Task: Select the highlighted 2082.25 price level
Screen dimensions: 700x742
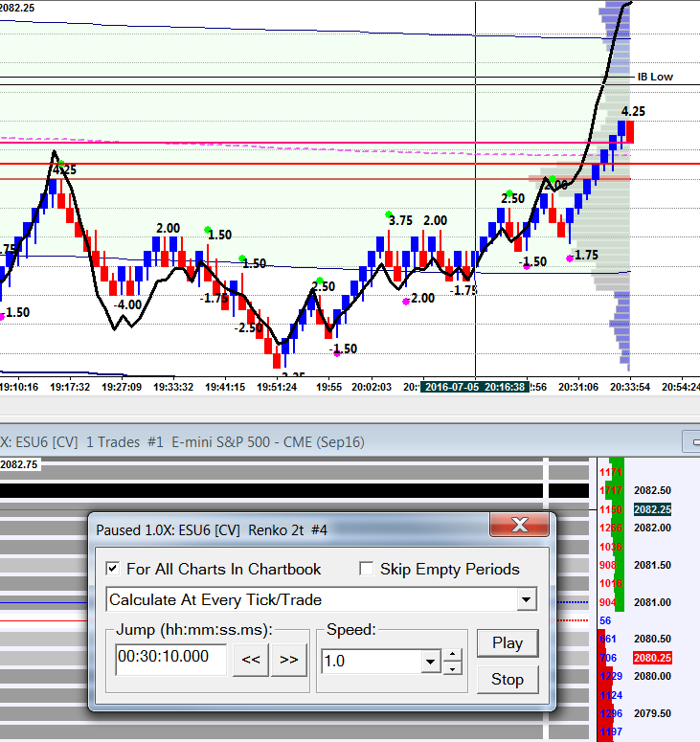Action: [652, 509]
